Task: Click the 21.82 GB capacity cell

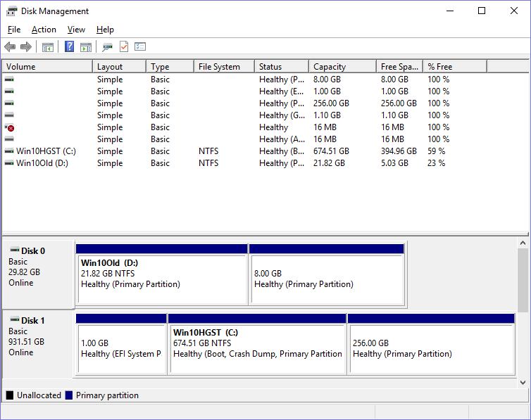Action: click(329, 163)
